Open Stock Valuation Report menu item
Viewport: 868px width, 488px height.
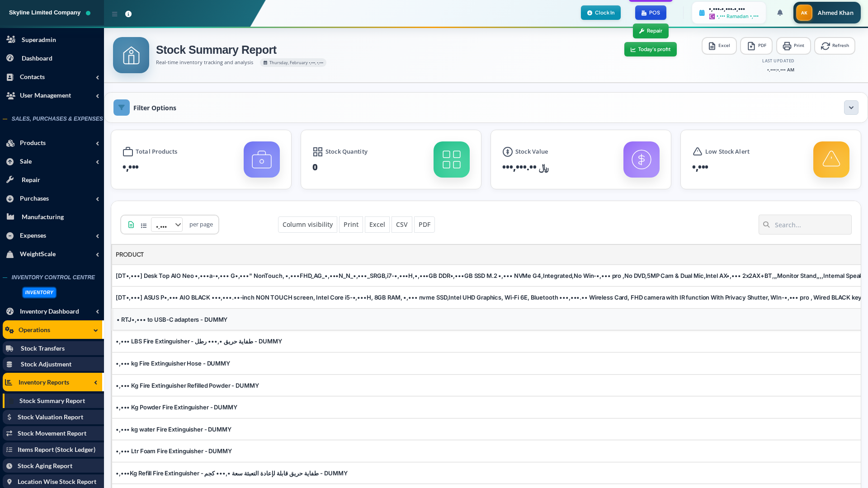(x=50, y=417)
